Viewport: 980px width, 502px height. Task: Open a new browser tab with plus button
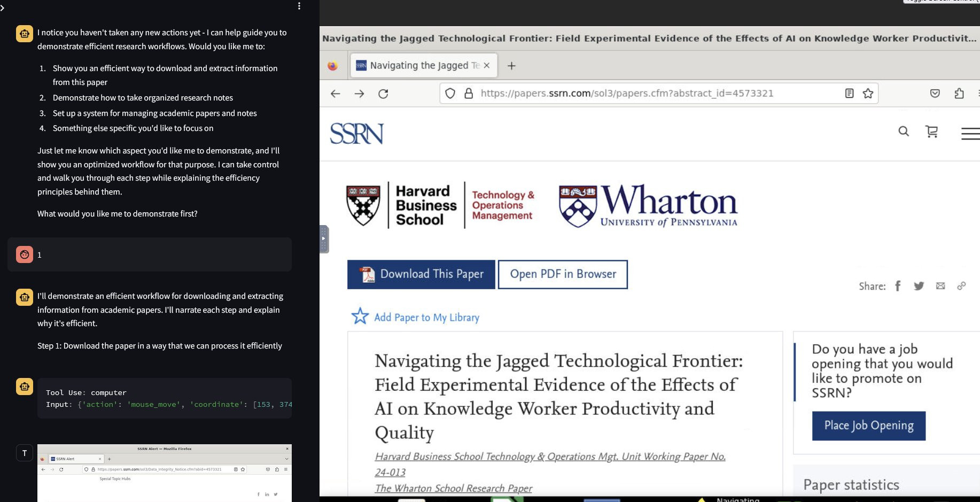[x=511, y=66]
